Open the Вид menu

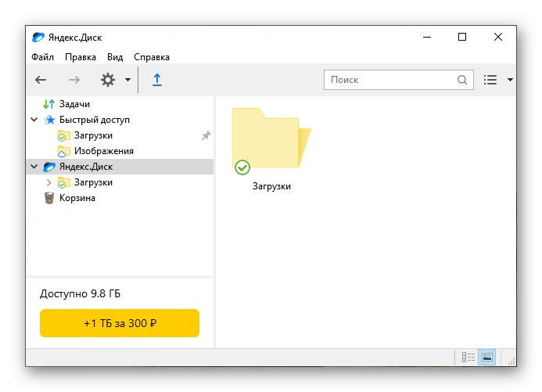tap(115, 57)
